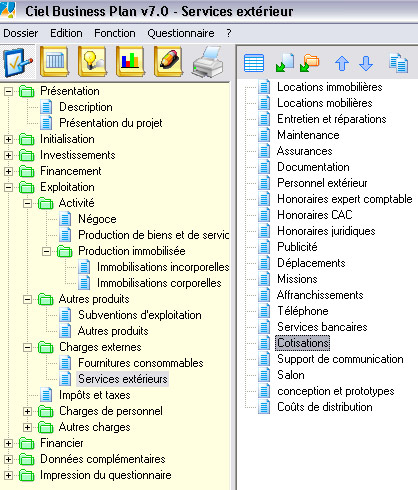This screenshot has height=490, width=418.
Task: Collapse the Présentation tree node
Action: click(x=8, y=91)
